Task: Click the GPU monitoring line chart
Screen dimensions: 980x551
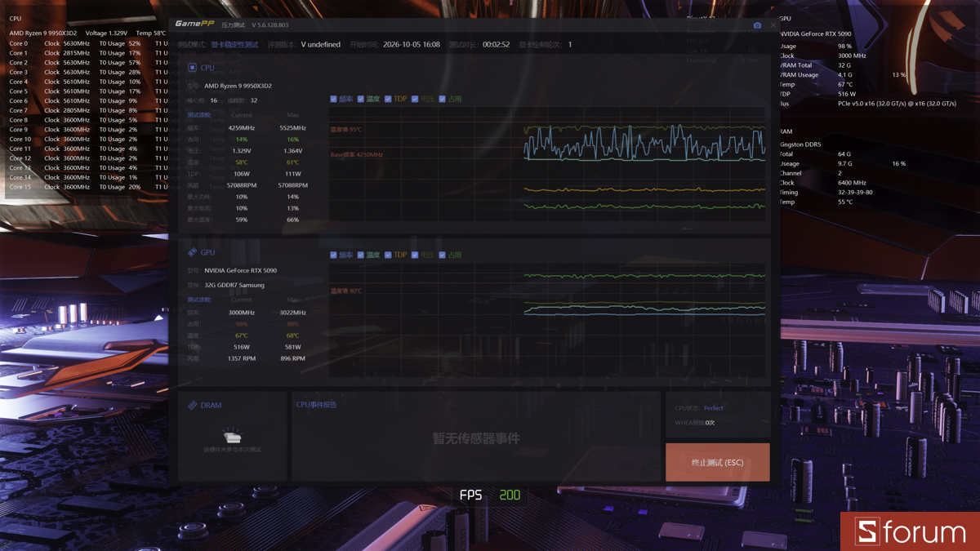Action: (548, 320)
